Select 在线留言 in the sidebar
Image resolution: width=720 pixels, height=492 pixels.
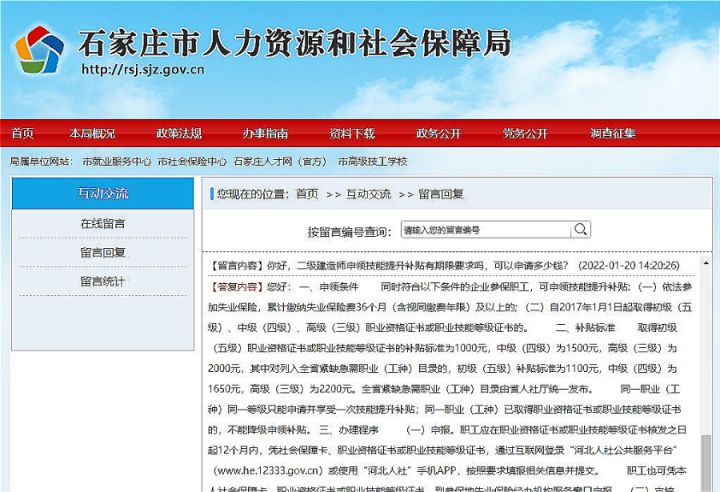[103, 223]
